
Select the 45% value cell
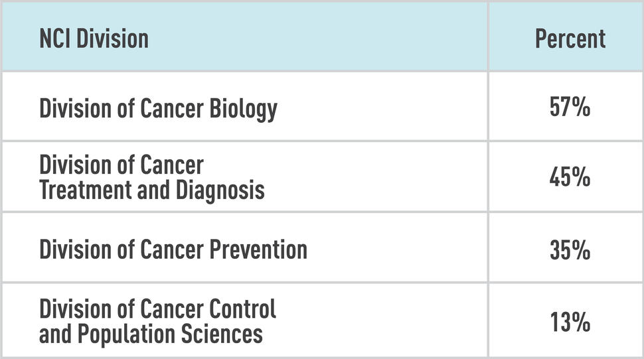[570, 178]
